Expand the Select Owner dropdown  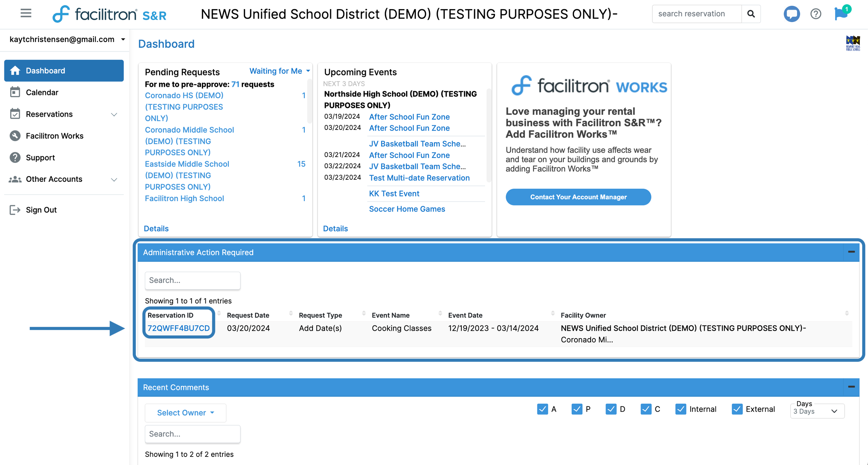185,413
